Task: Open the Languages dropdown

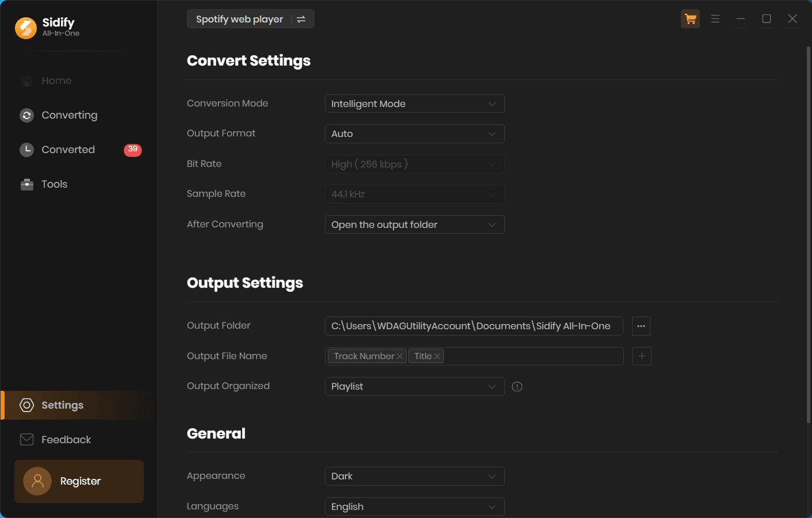Action: tap(415, 507)
